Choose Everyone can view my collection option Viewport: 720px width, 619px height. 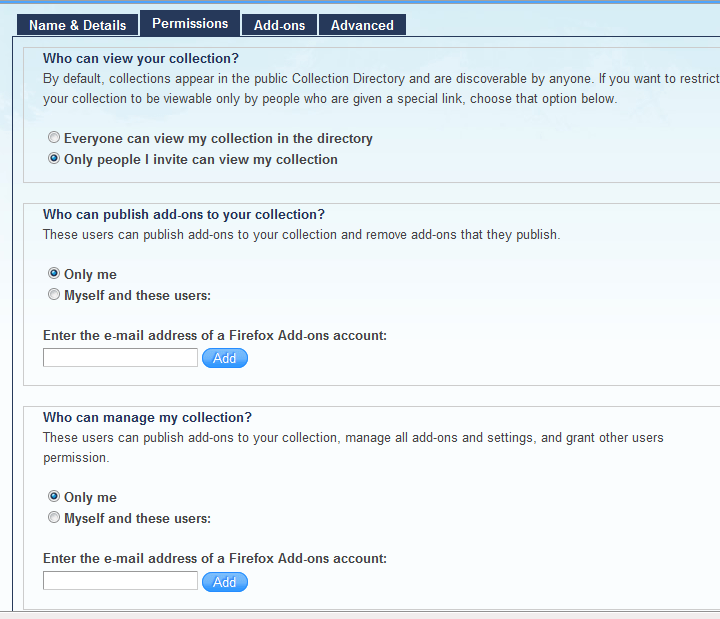[54, 137]
